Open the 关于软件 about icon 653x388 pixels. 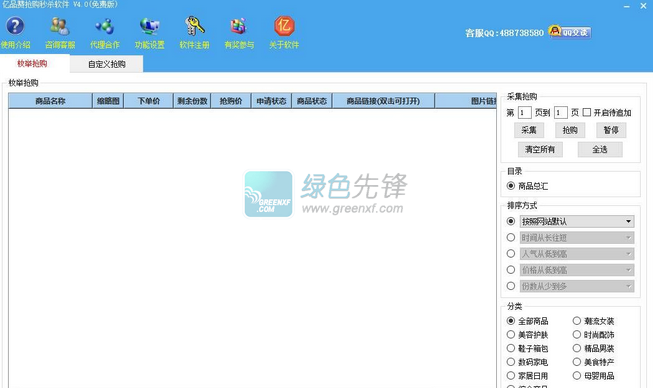pyautogui.click(x=284, y=26)
